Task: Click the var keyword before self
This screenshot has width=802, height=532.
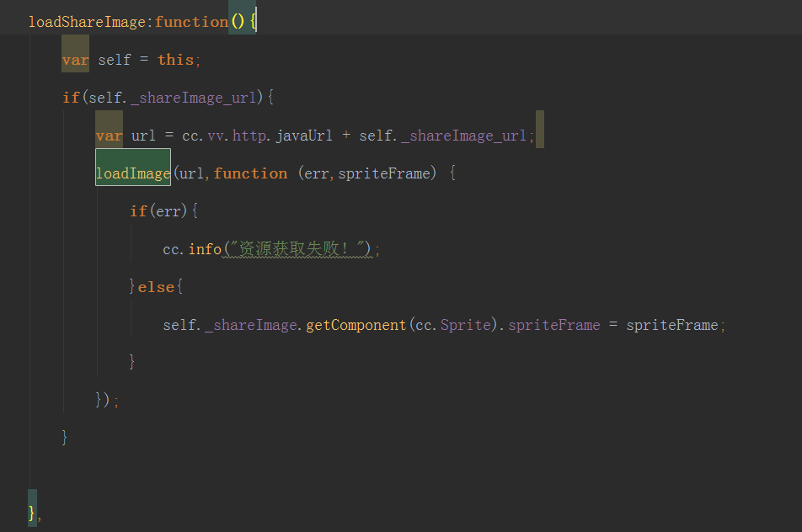Action: (x=75, y=60)
